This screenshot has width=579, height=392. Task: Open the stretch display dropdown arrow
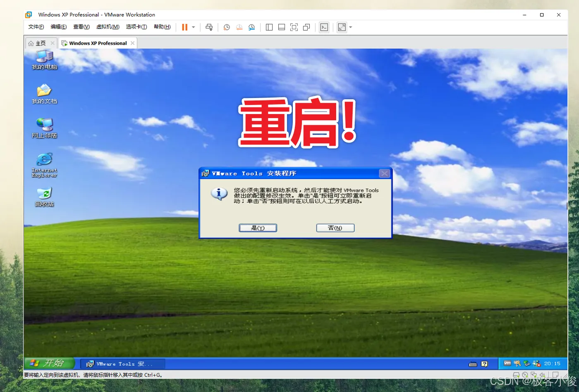(351, 27)
